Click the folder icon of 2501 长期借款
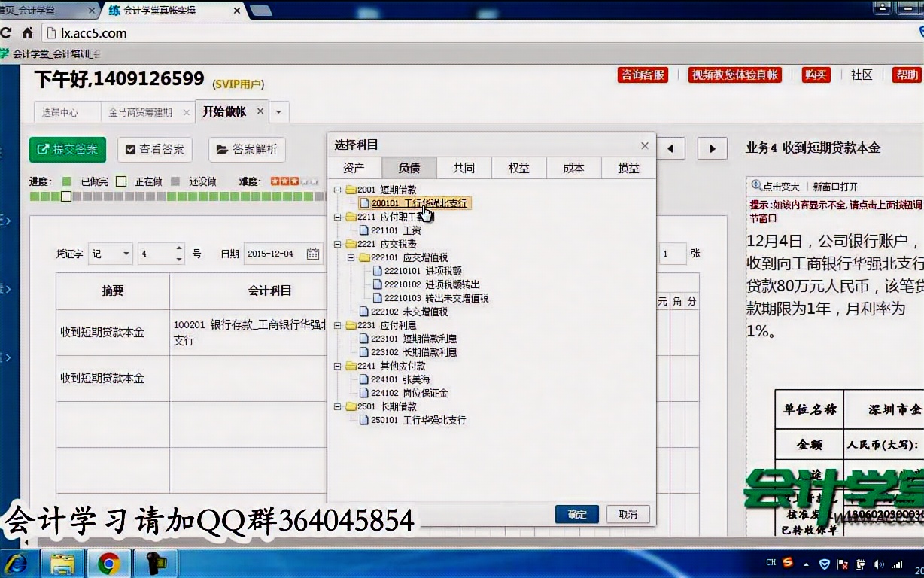Screen dimensions: 924x578 coord(351,406)
